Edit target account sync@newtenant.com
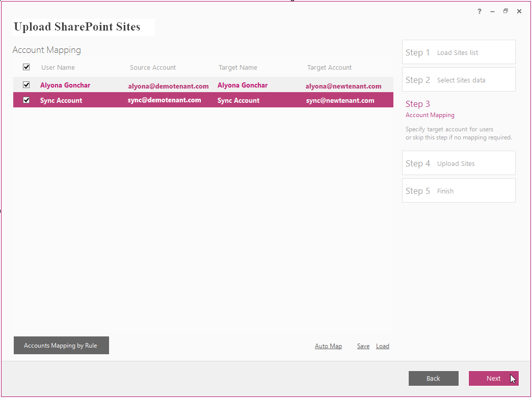 tap(340, 100)
